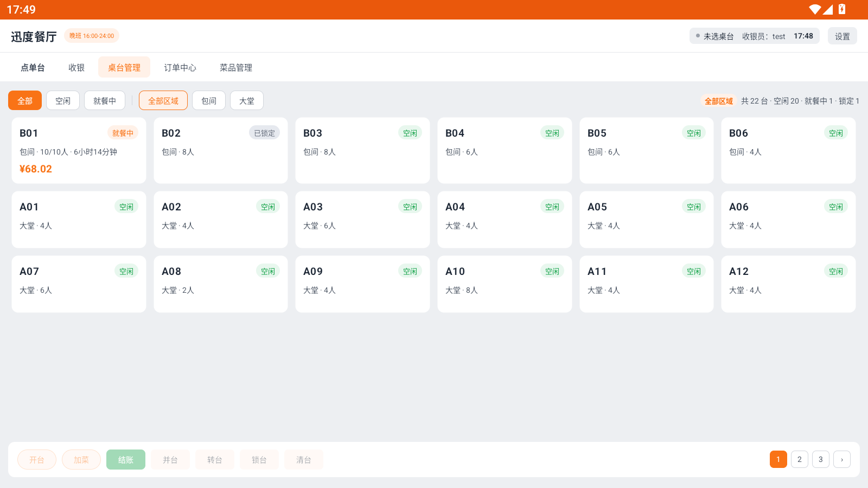Choose table card B04
Viewport: 868px width, 488px height.
coord(505,151)
